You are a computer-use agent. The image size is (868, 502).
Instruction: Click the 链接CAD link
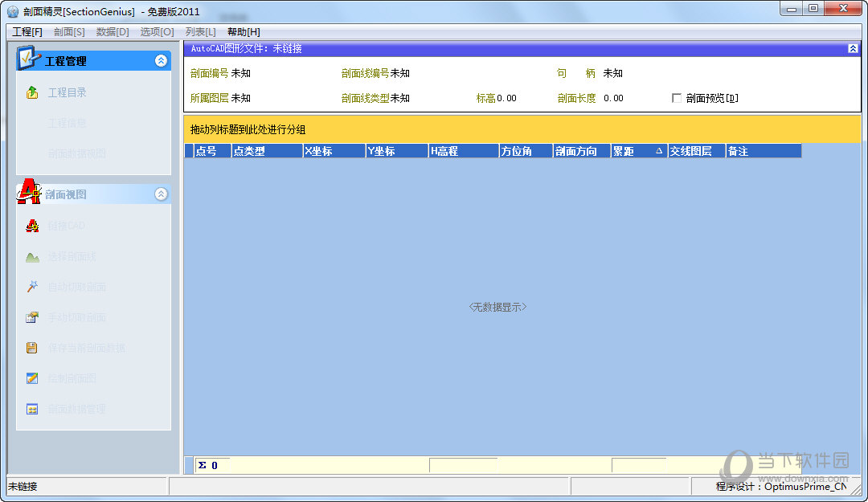(67, 226)
